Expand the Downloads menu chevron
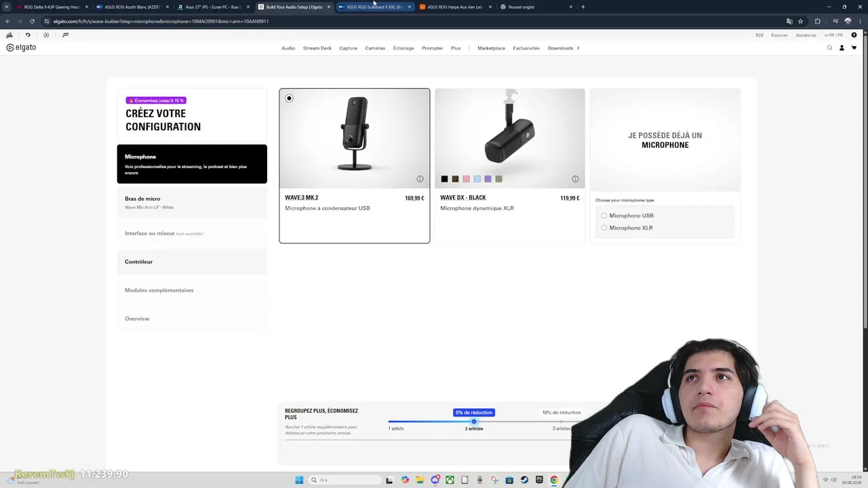868x488 pixels. coord(578,48)
